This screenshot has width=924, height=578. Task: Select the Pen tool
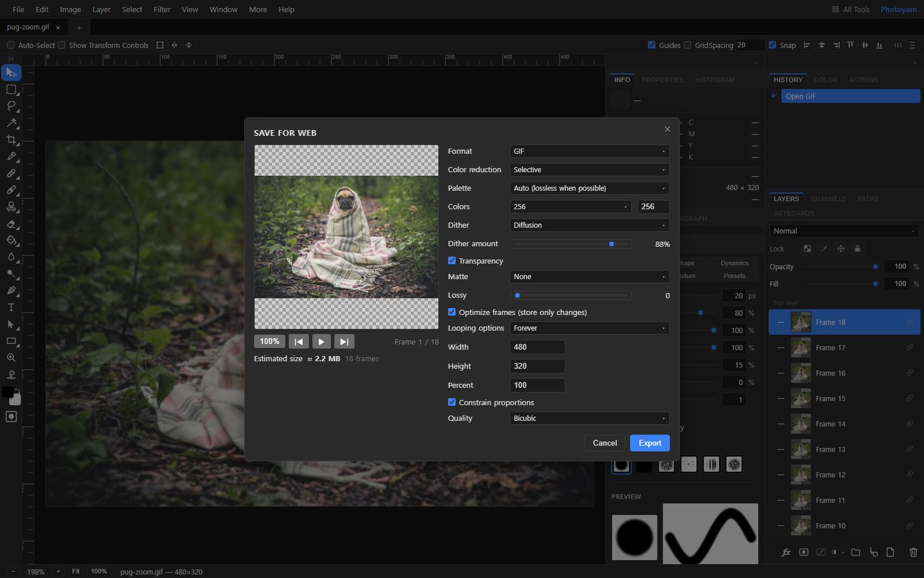11,290
